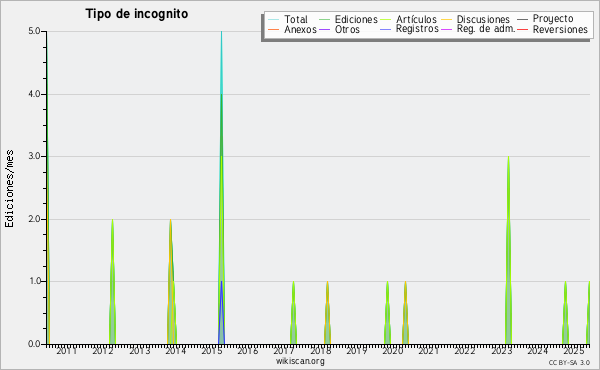The width and height of the screenshot is (600, 370).
Task: Click the 'CC BY-SA 3.0' license text
Action: tap(569, 363)
